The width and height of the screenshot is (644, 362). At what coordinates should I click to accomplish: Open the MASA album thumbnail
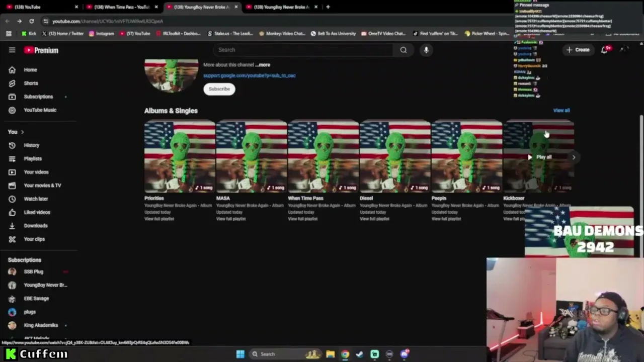pos(252,157)
